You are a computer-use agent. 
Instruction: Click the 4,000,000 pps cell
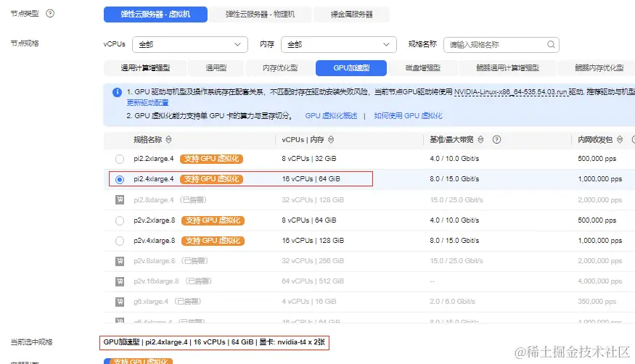click(599, 281)
